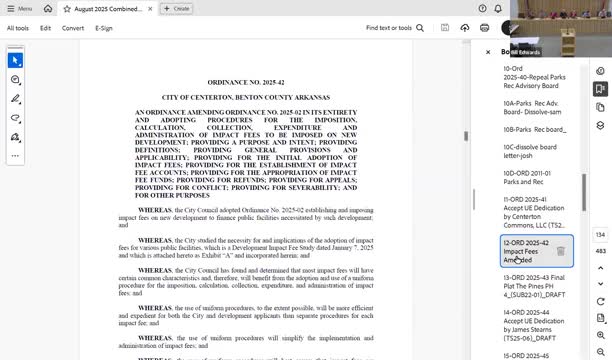Choose the freehand draw loop tool
This screenshot has width=612, height=360.
coord(15,118)
